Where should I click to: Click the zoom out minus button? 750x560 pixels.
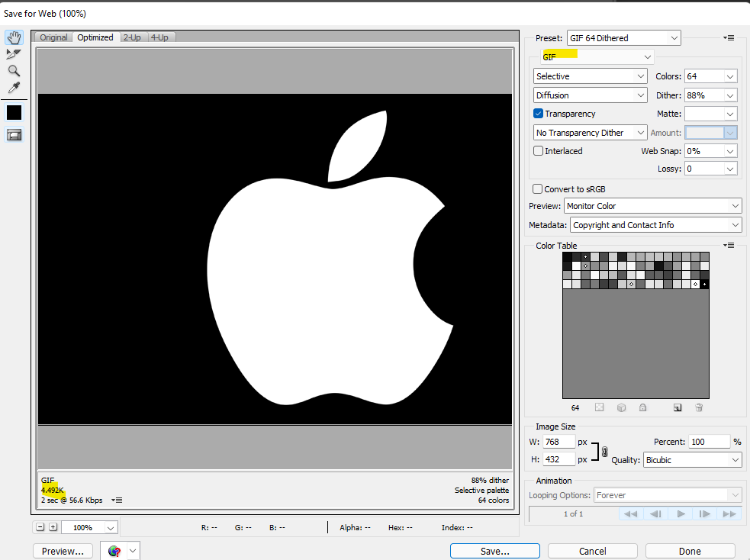click(40, 527)
